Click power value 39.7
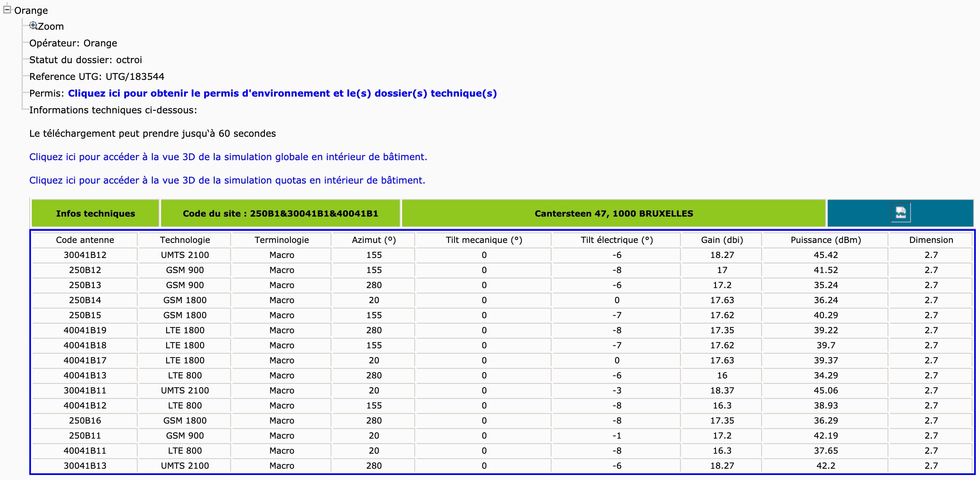The image size is (980, 480). [826, 345]
